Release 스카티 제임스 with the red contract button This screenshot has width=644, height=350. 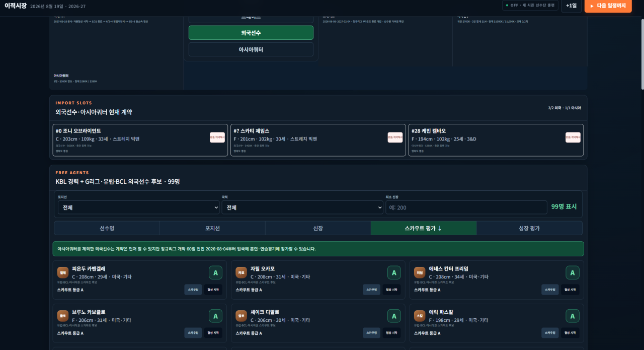pyautogui.click(x=395, y=137)
